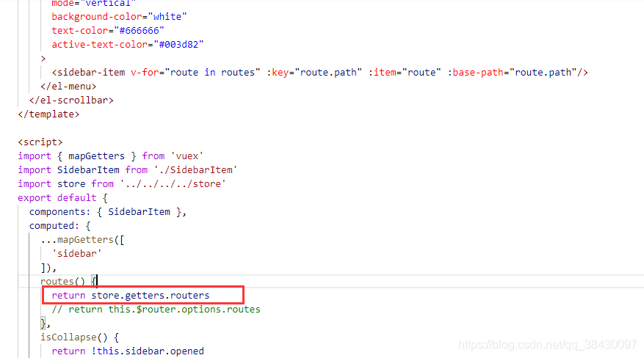Image resolution: width=644 pixels, height=358 pixels.
Task: Click the opening <script> tag
Action: tap(40, 142)
